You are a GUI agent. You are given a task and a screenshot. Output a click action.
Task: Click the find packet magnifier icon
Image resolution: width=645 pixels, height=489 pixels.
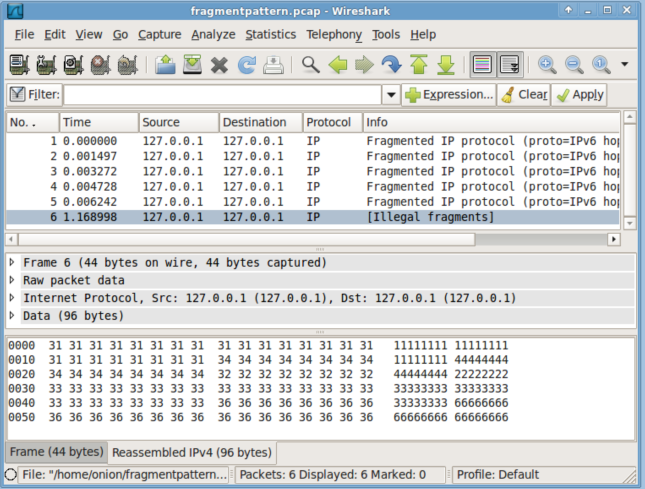point(311,65)
